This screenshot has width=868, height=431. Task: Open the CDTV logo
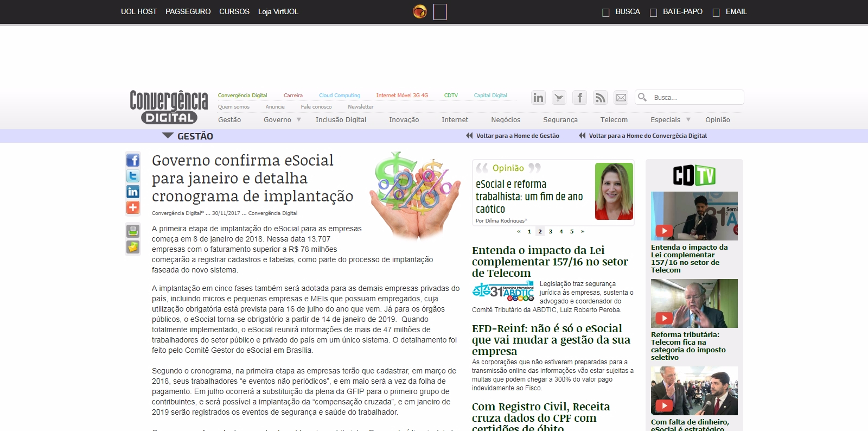(694, 175)
